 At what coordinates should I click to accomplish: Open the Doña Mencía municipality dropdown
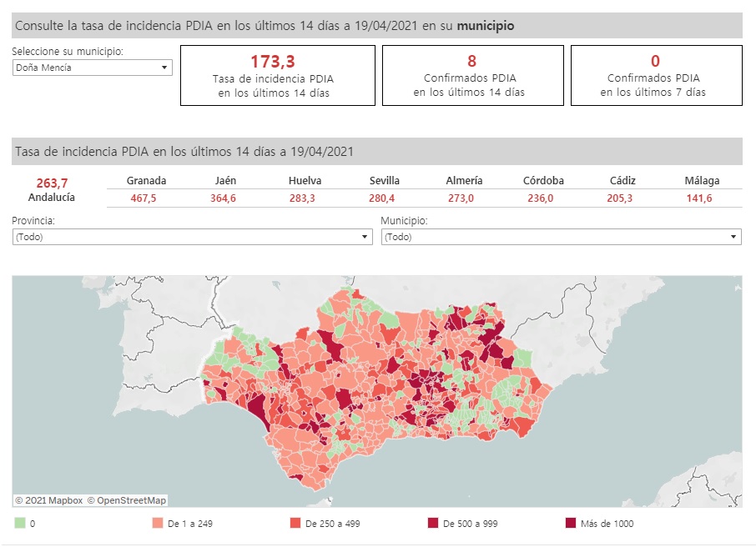pyautogui.click(x=92, y=68)
